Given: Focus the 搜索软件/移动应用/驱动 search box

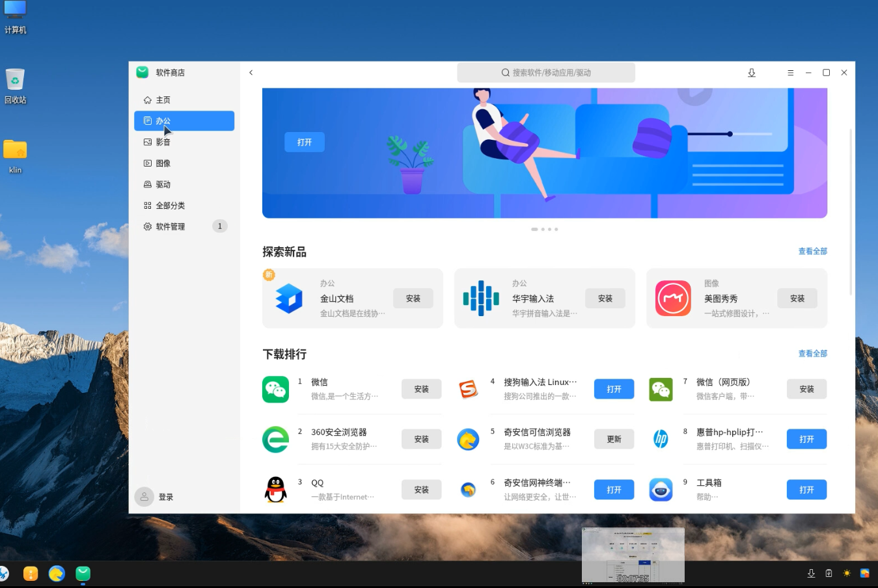Looking at the screenshot, I should coord(546,73).
